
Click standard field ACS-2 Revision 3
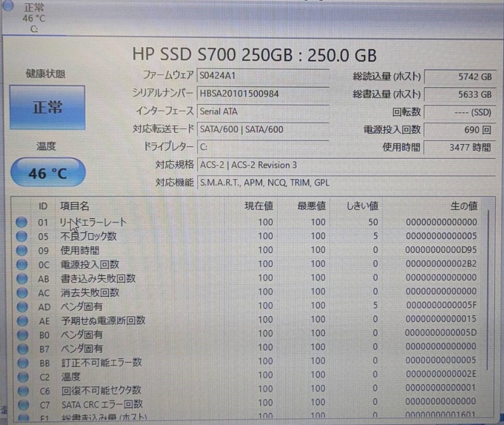click(x=346, y=165)
